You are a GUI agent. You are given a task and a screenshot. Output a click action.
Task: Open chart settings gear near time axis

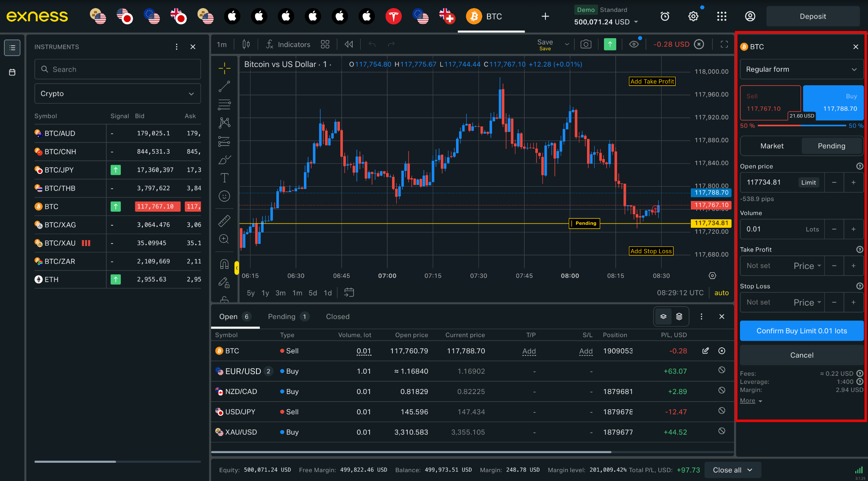coord(712,276)
